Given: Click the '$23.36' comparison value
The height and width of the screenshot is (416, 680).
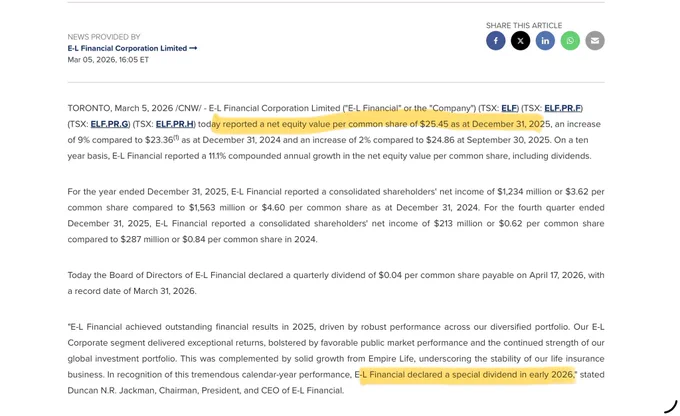Looking at the screenshot, I should coord(159,140).
